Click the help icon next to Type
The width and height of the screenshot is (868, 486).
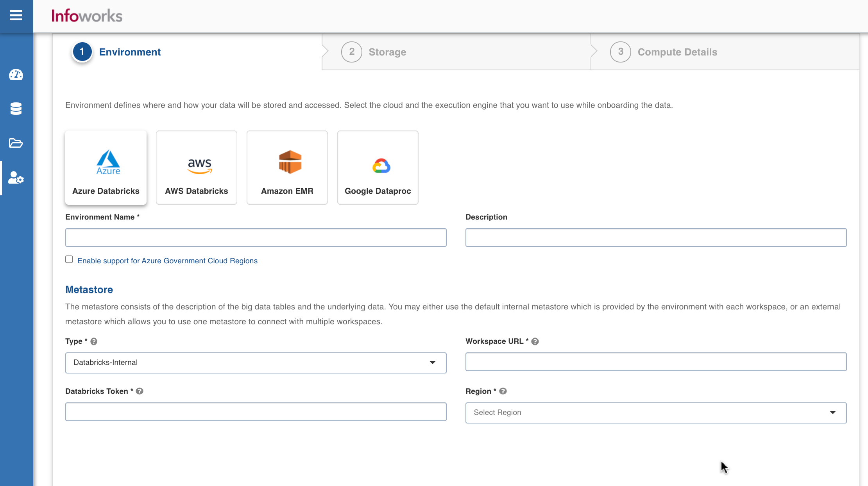tap(94, 341)
